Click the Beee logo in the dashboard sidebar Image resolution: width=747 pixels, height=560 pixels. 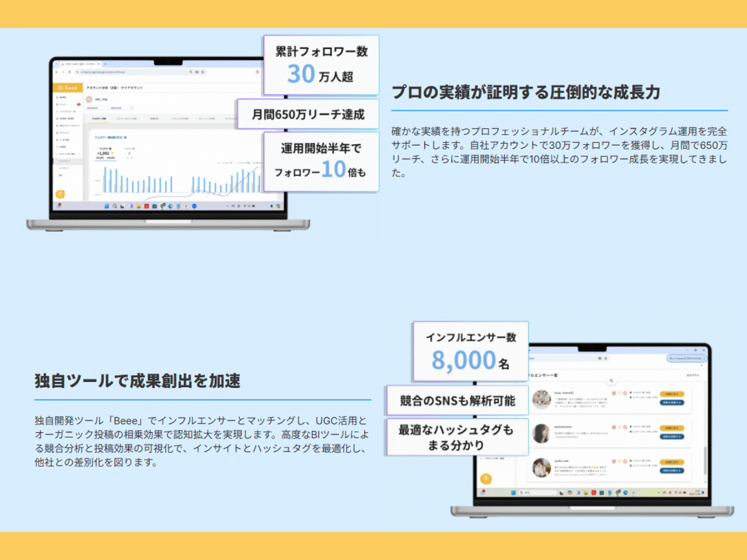coord(68,87)
